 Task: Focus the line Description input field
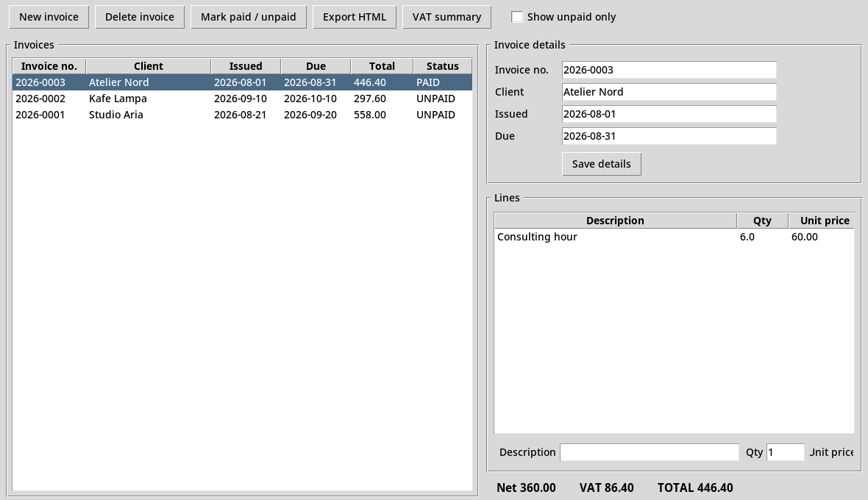(x=650, y=452)
